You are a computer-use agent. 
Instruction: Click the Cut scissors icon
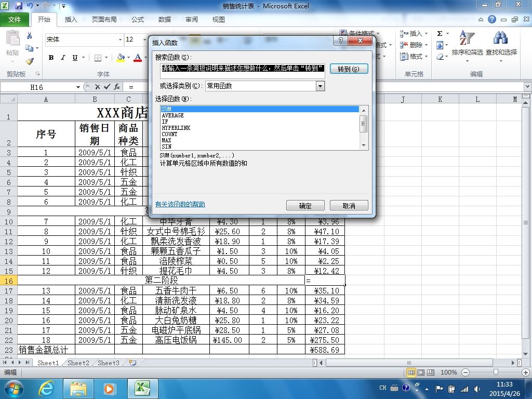[30, 35]
